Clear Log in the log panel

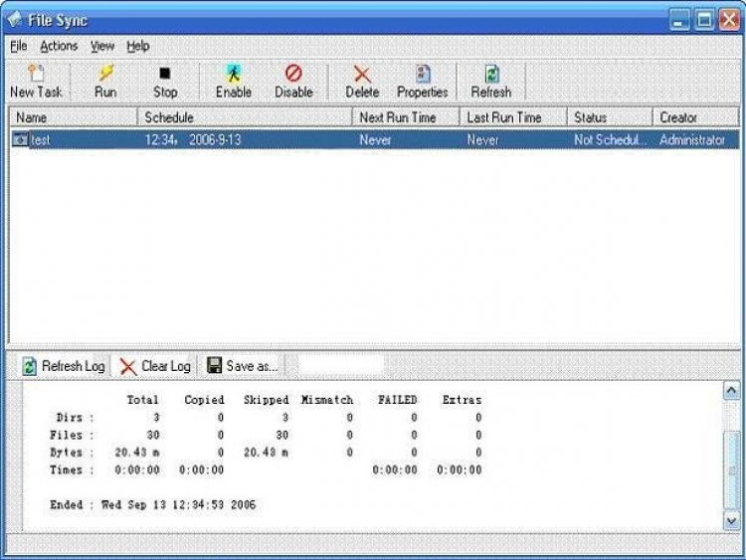click(155, 366)
